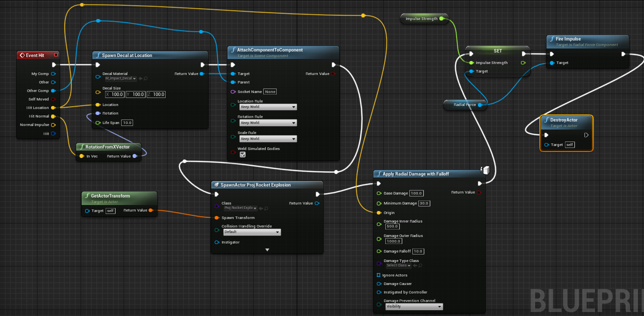Select the SET Impulse Strength node header
Screen dimensions: 644x316
pyautogui.click(x=497, y=50)
